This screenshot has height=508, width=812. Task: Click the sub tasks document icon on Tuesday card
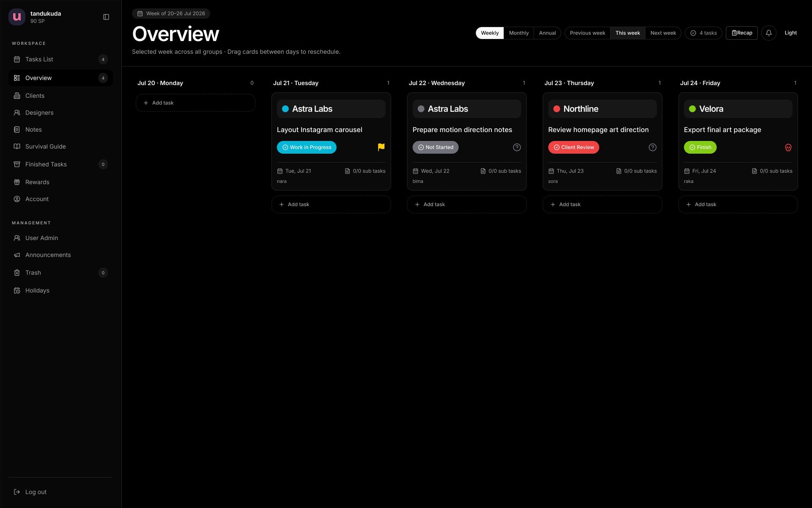(347, 171)
